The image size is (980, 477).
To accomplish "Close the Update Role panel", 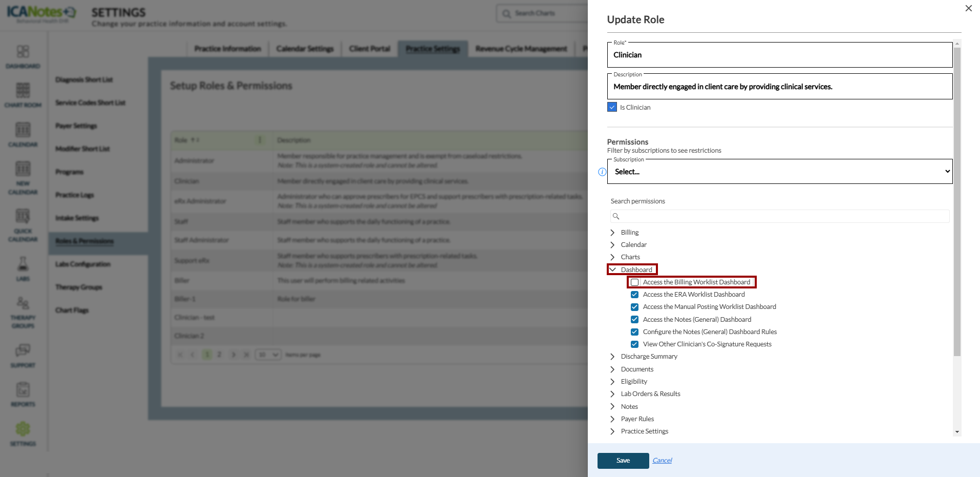I will pyautogui.click(x=968, y=8).
